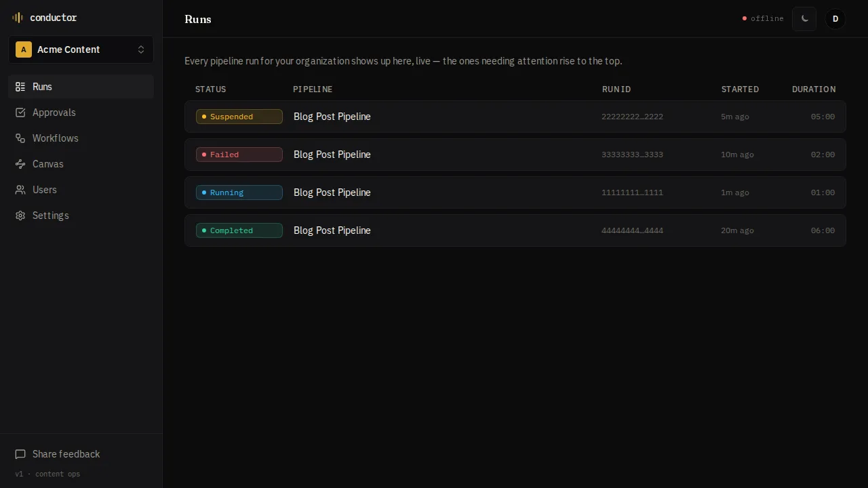This screenshot has width=868, height=488.
Task: Open the Blog Post Pipeline completed run
Action: tap(515, 230)
